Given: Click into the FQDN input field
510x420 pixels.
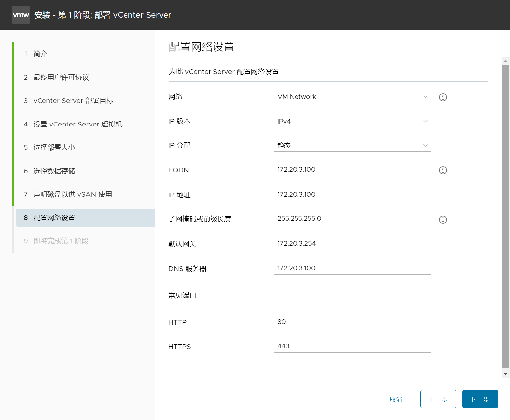Looking at the screenshot, I should [x=352, y=170].
